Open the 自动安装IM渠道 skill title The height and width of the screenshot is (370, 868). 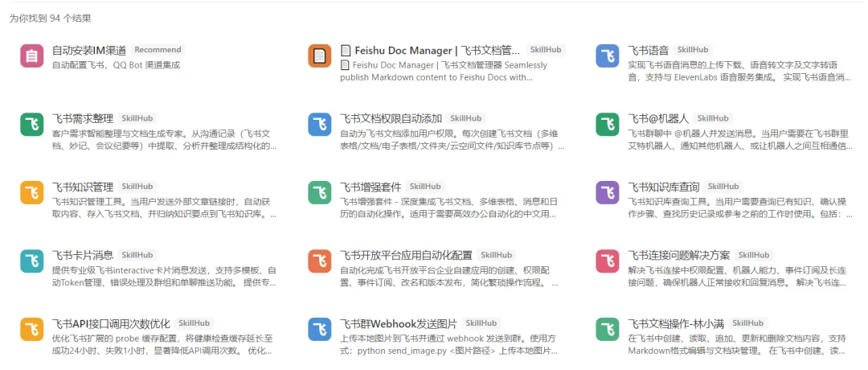pos(89,50)
